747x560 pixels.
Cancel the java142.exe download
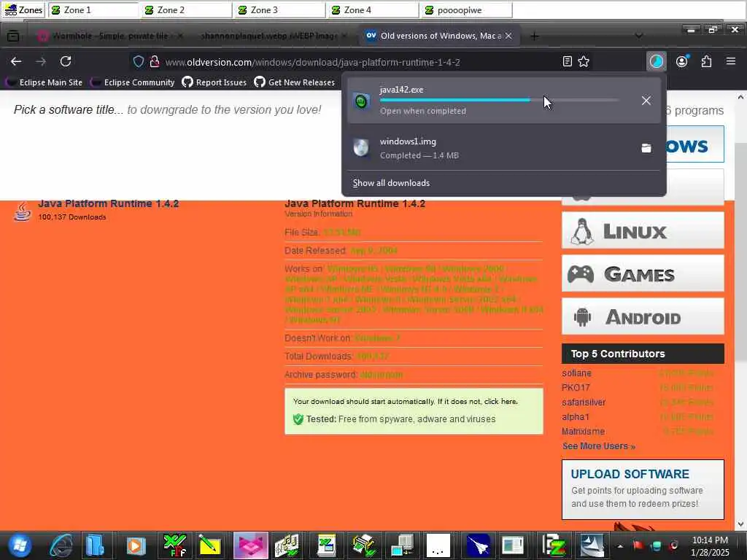[646, 101]
